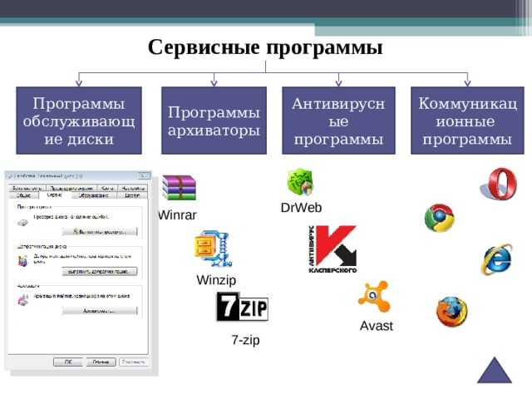Click Отмена in the properties dialog
Viewport: 532px width, 399px height.
tap(101, 362)
